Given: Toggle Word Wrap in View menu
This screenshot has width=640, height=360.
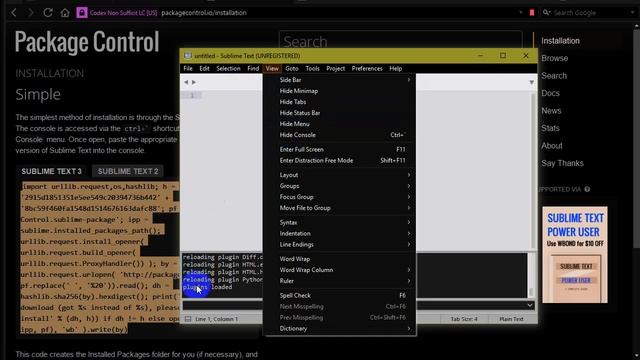Looking at the screenshot, I should pos(340,259).
